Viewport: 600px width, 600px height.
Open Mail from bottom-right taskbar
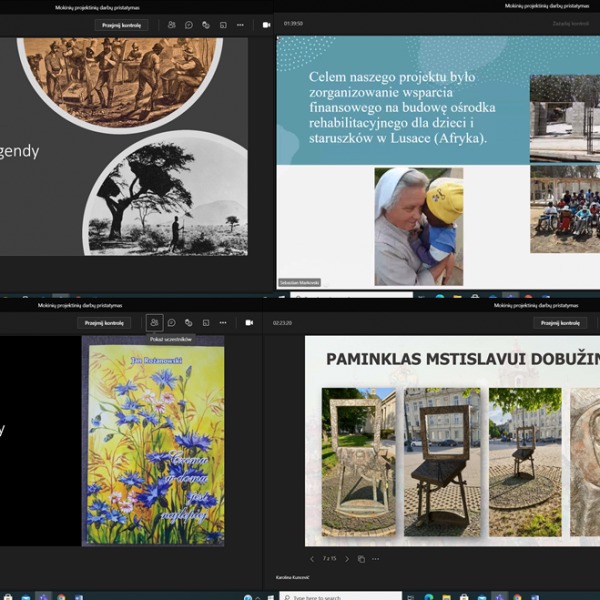(x=482, y=597)
